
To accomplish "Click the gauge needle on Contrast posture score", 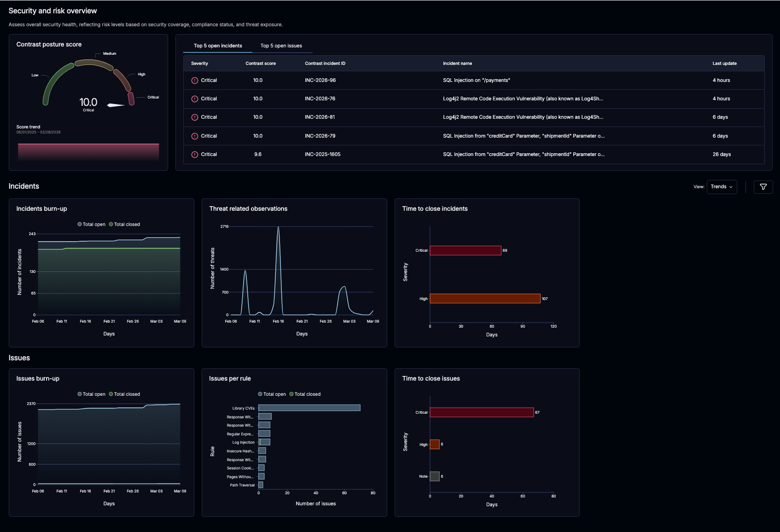I will 115,104.
